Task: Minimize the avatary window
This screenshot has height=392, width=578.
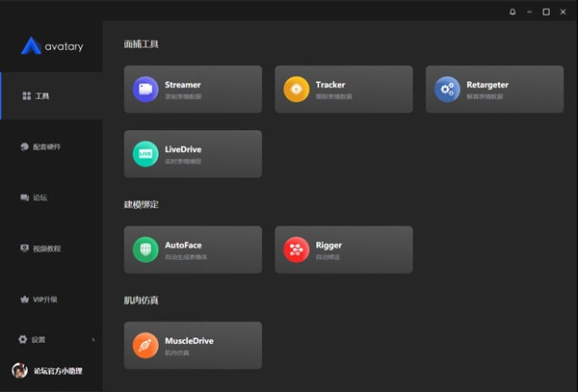Action: pos(530,12)
